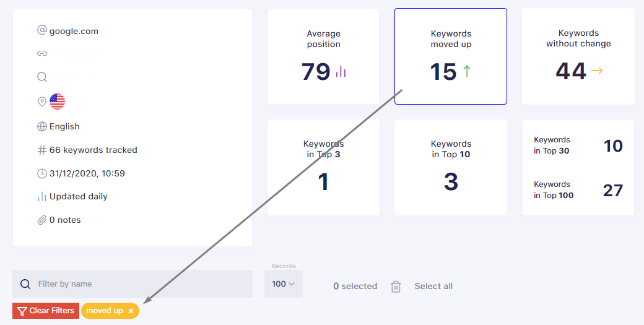Viewport: 644px width, 325px height.
Task: Remove the moved up filter tag
Action: pos(131,311)
